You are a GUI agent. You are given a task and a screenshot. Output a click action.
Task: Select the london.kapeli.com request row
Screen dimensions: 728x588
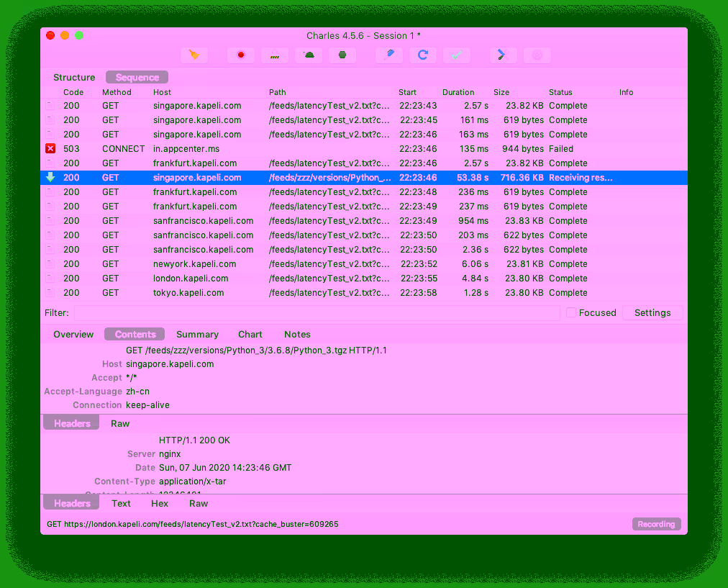(x=364, y=279)
